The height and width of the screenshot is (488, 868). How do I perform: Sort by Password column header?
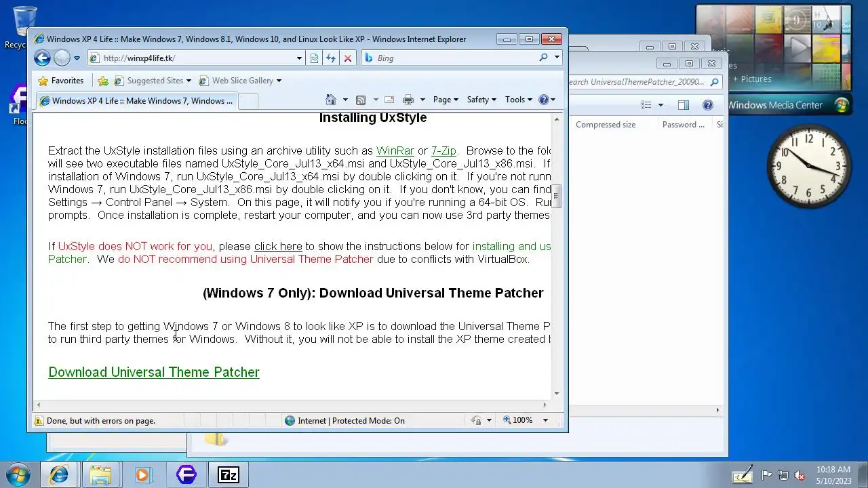(x=684, y=125)
